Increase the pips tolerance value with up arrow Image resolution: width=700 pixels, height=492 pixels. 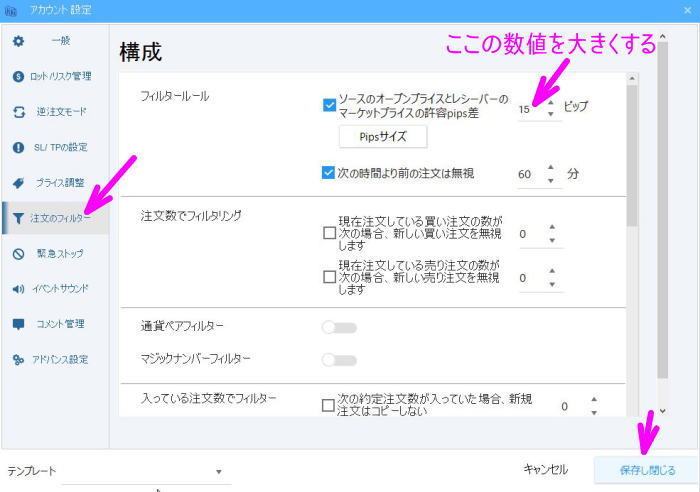551,103
